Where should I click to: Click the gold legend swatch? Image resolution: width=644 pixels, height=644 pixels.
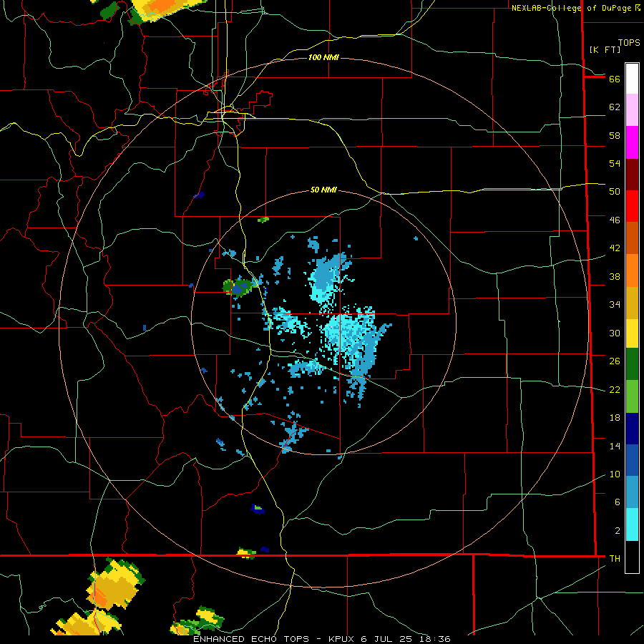click(632, 303)
